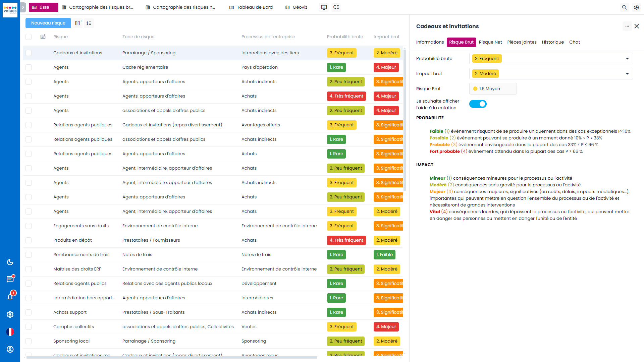Screen dimensions: 644x362
Task: Click the French flag language icon
Action: 10,332
